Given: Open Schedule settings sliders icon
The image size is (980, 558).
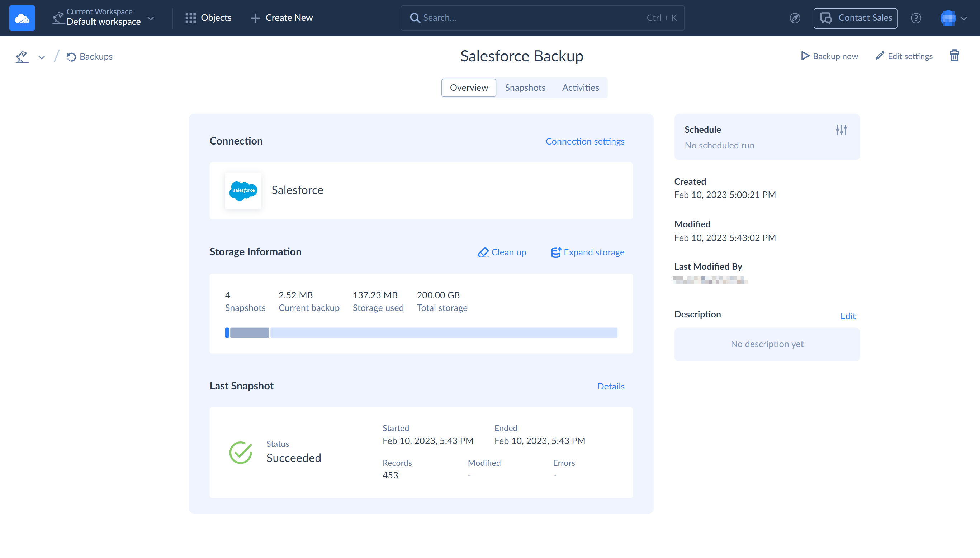Looking at the screenshot, I should 841,130.
